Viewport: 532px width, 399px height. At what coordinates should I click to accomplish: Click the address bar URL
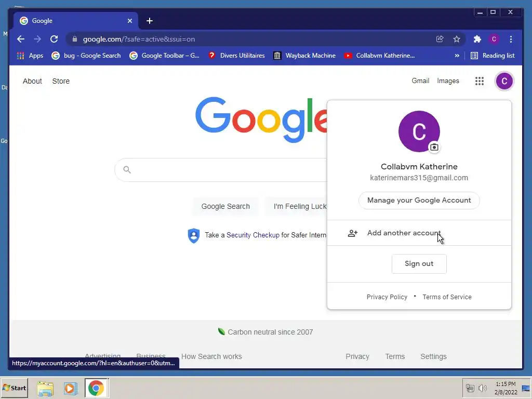coord(139,39)
